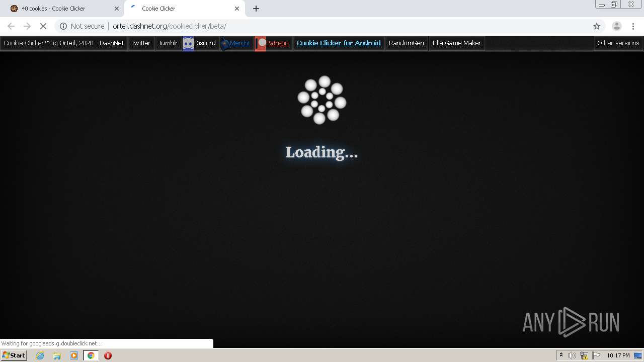The height and width of the screenshot is (362, 644).
Task: Open the Merch! link
Action: point(239,43)
